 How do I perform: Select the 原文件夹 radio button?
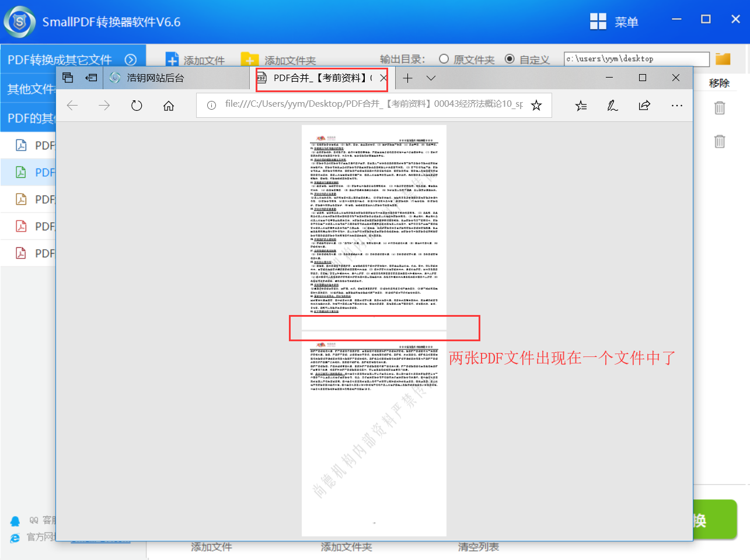point(444,59)
